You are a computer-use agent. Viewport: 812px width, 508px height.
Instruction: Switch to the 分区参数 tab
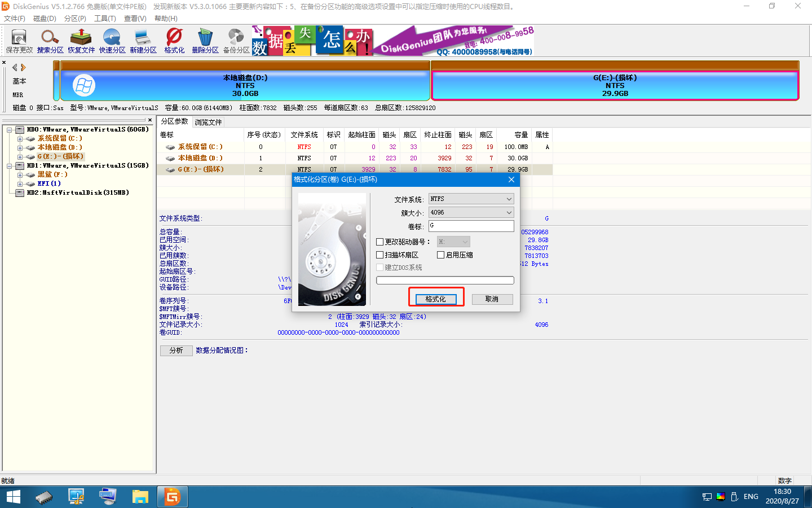(174, 121)
